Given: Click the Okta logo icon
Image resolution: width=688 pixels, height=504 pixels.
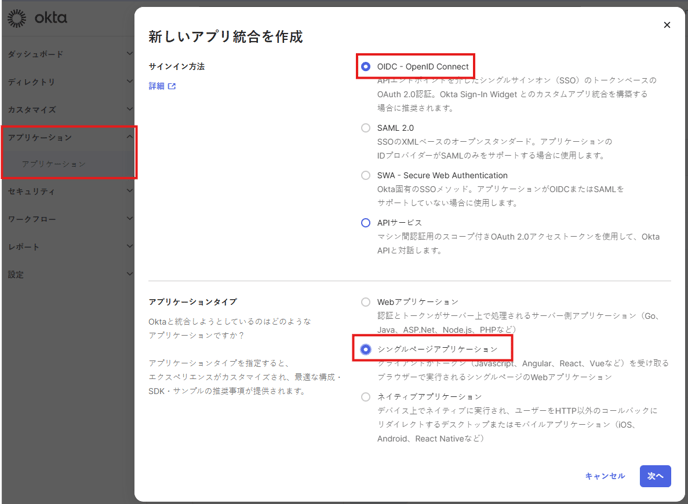Looking at the screenshot, I should [17, 19].
